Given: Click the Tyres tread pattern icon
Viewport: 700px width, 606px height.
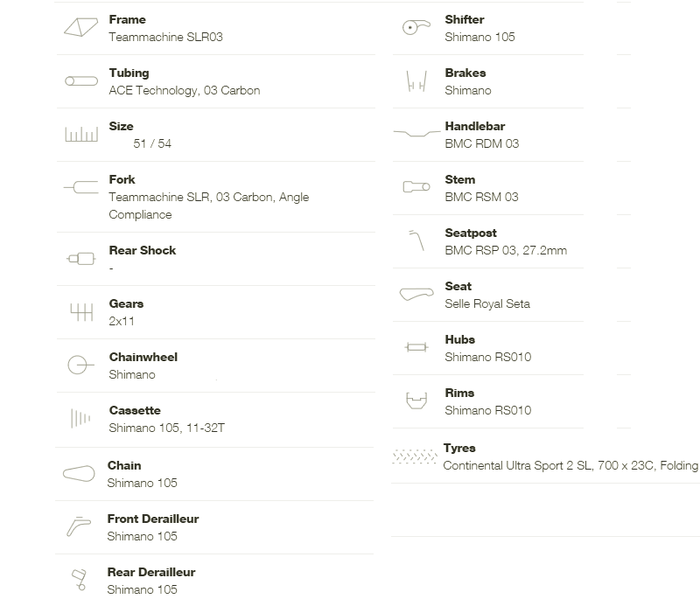Looking at the screenshot, I should coord(415,456).
